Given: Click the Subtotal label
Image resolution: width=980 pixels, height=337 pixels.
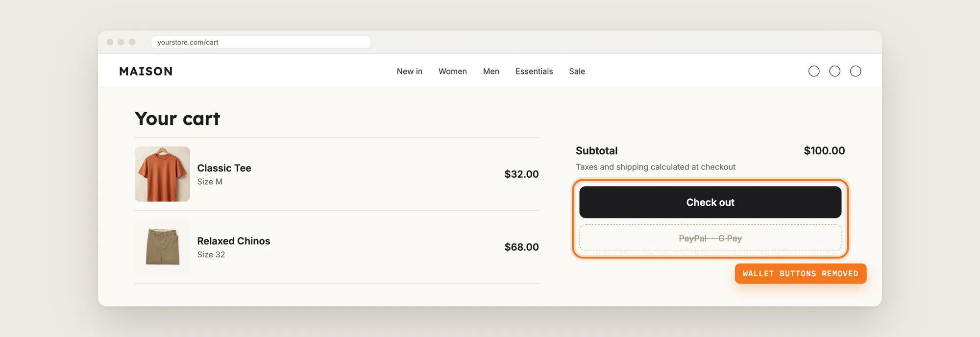Looking at the screenshot, I should pos(596,151).
